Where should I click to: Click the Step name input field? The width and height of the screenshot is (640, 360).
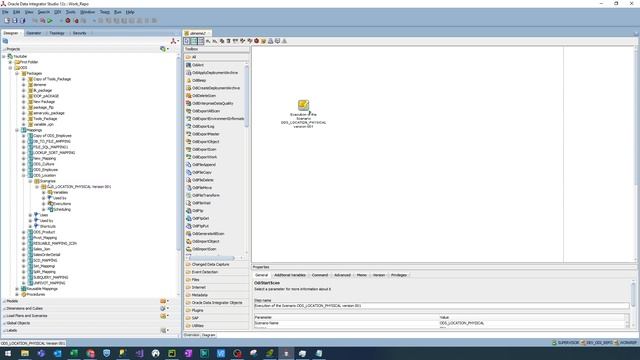(442, 306)
